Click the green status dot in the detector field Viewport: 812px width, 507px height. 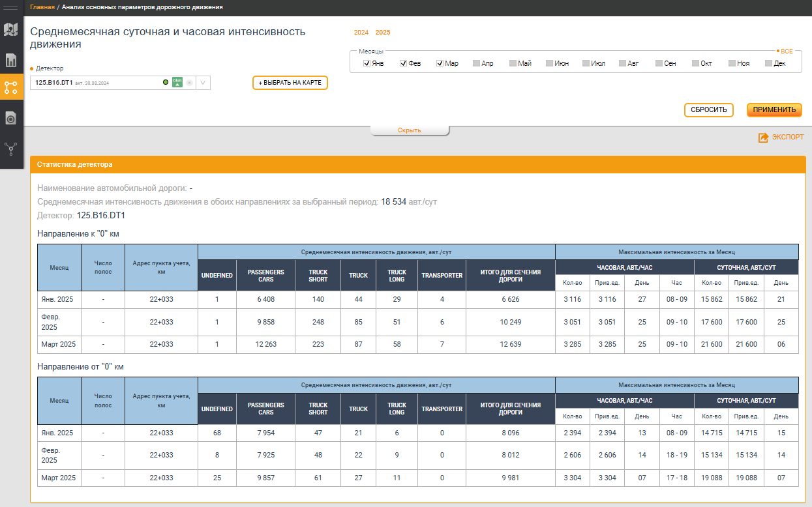pos(166,82)
